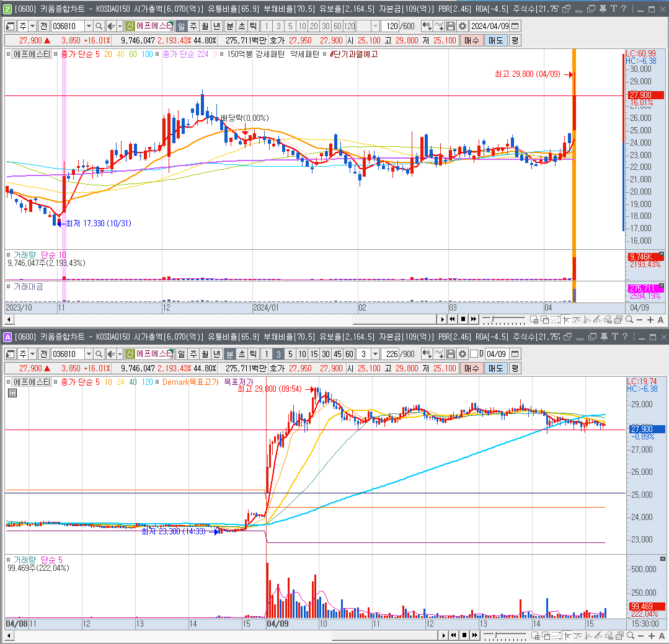Viewport: 669px width, 644px height.
Task: Click horizontal scrollbar thumb under top chart
Action: coord(395,319)
